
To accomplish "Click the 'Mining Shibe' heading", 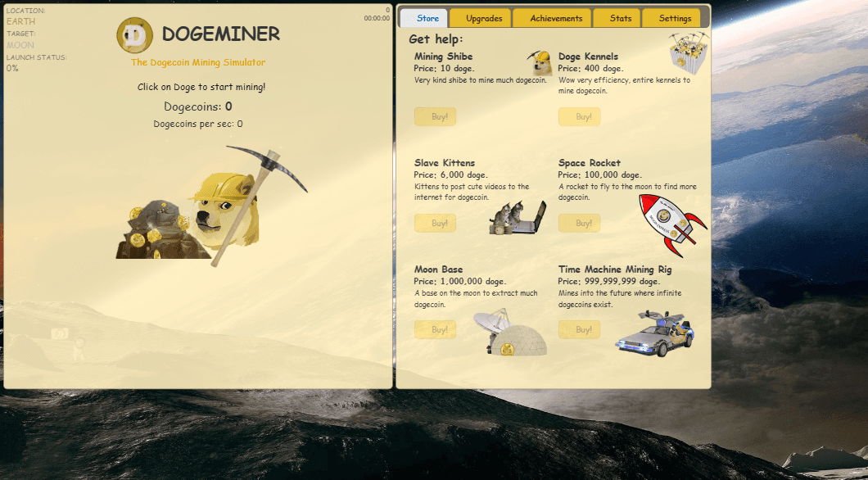I will pos(443,57).
